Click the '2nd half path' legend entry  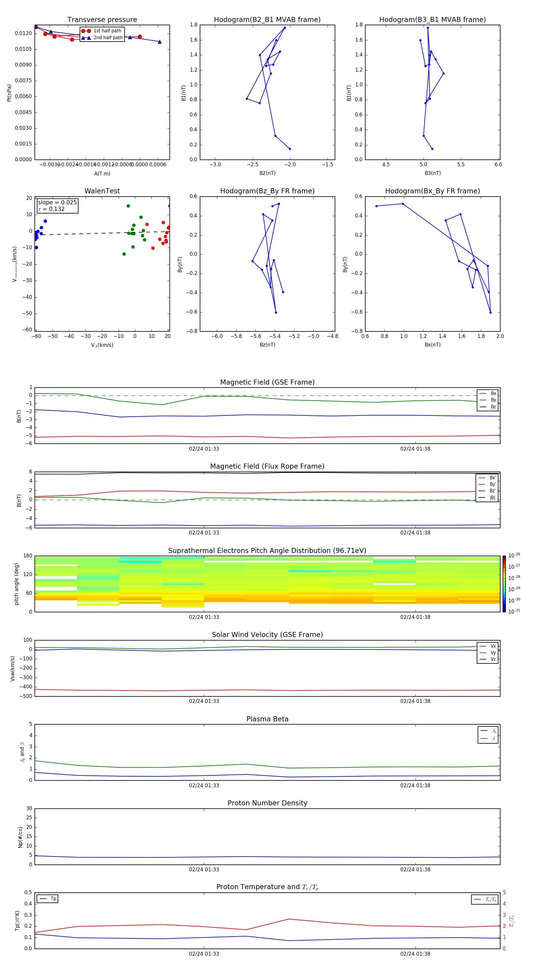(x=102, y=38)
